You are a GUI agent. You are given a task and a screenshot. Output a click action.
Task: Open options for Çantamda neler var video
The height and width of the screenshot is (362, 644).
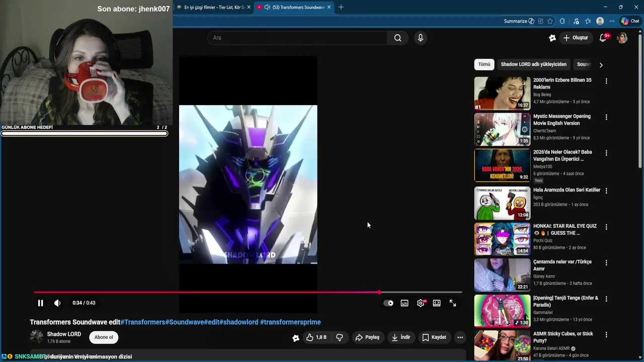point(606,263)
